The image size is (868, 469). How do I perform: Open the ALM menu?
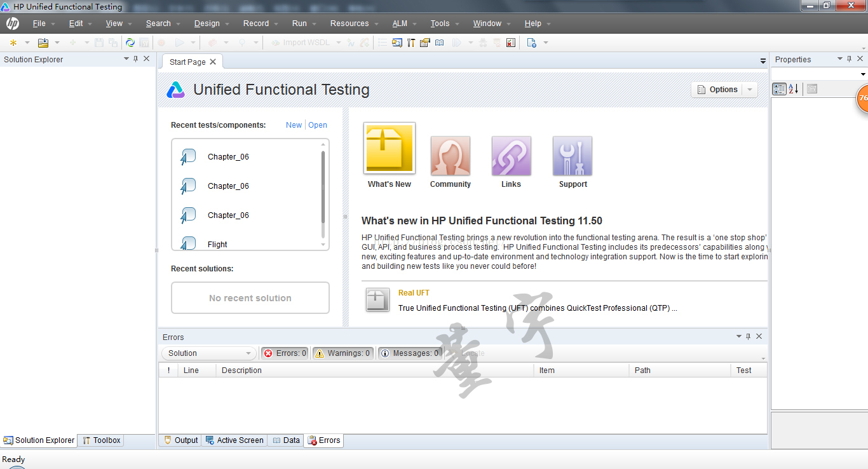400,24
